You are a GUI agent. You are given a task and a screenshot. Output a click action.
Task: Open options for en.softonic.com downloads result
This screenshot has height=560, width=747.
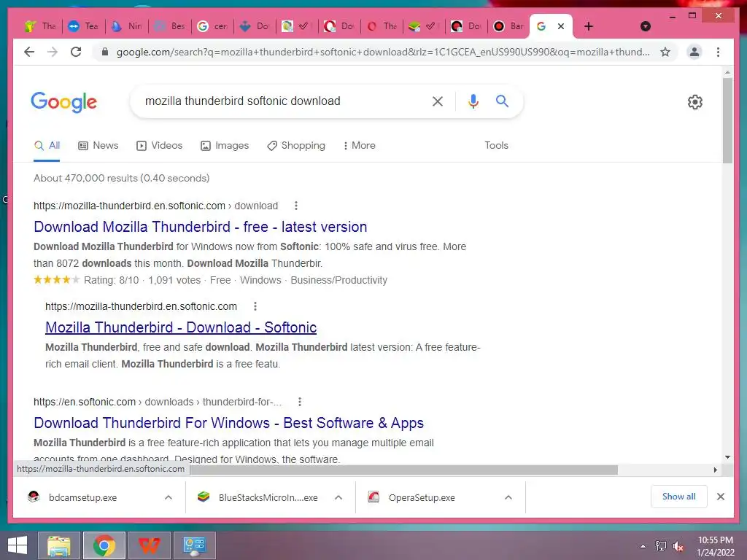(x=300, y=402)
